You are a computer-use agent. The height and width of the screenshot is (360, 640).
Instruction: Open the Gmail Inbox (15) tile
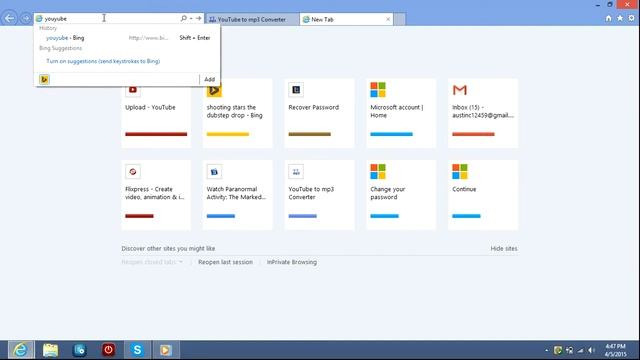tap(483, 113)
